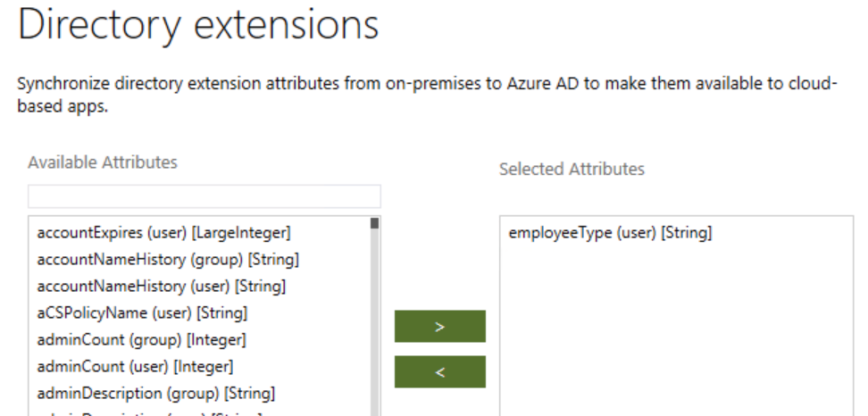Click the remove attribute left-arrow button
This screenshot has width=868, height=416.
[440, 371]
